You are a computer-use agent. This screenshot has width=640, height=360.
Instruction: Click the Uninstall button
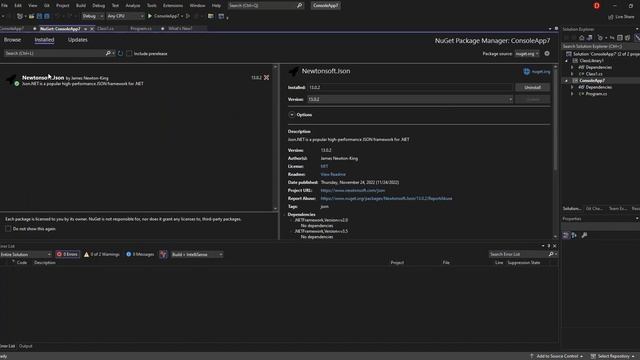tap(532, 87)
